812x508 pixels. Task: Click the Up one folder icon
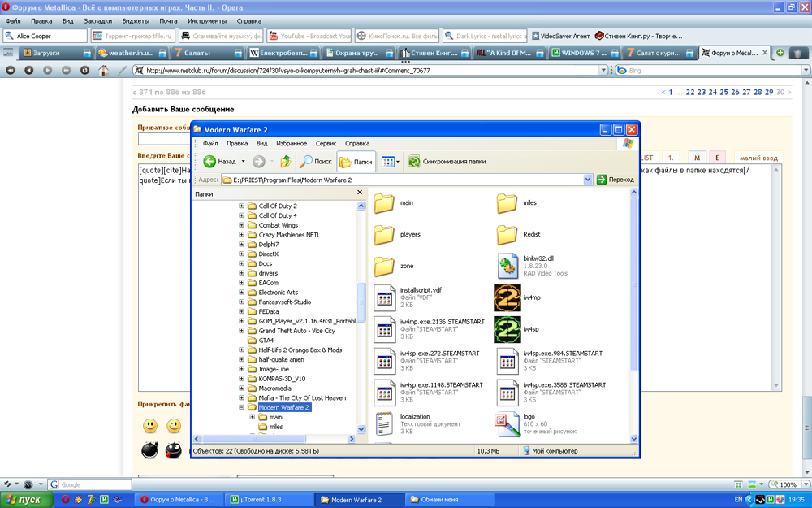[286, 162]
